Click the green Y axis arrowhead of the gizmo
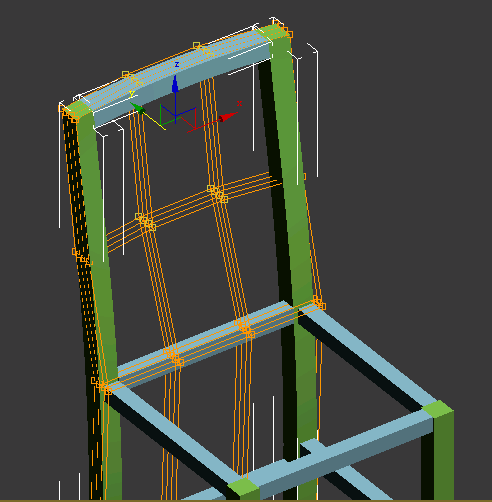 (137, 107)
